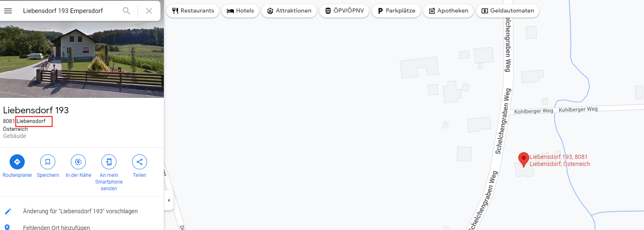
Task: Open the street view house photo
Action: pos(82,59)
